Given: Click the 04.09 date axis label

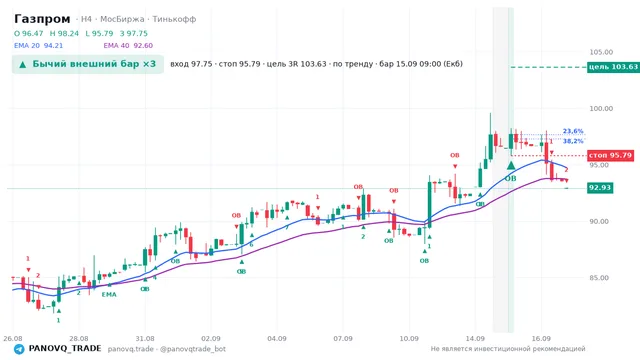Looking at the screenshot, I should [x=277, y=339].
